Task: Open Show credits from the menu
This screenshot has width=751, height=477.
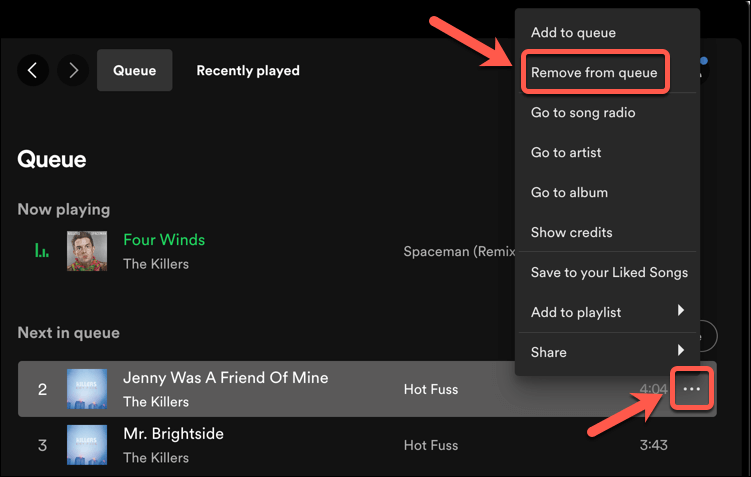Action: [571, 232]
